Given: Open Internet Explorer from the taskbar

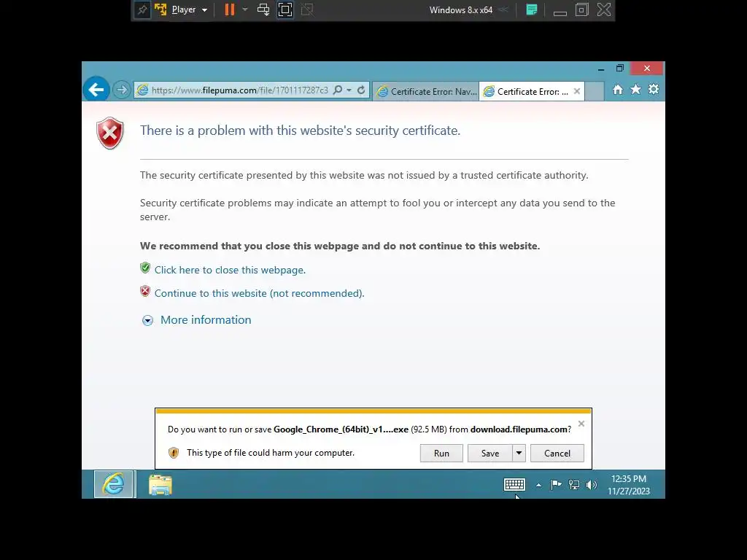Looking at the screenshot, I should coord(113,484).
